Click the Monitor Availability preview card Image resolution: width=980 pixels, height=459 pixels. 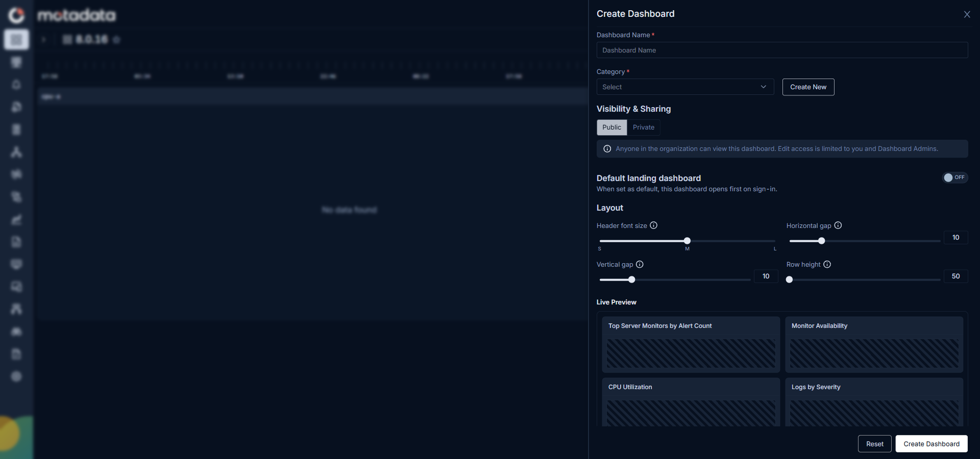874,344
